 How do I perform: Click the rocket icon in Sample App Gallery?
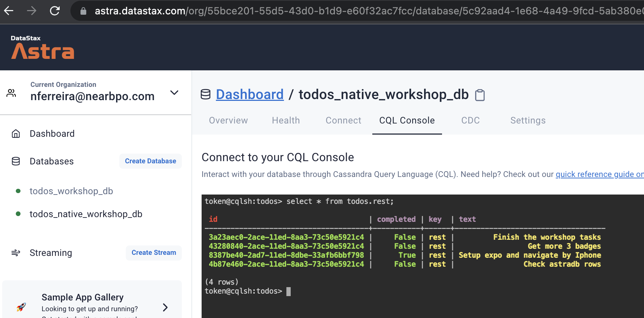click(x=21, y=307)
